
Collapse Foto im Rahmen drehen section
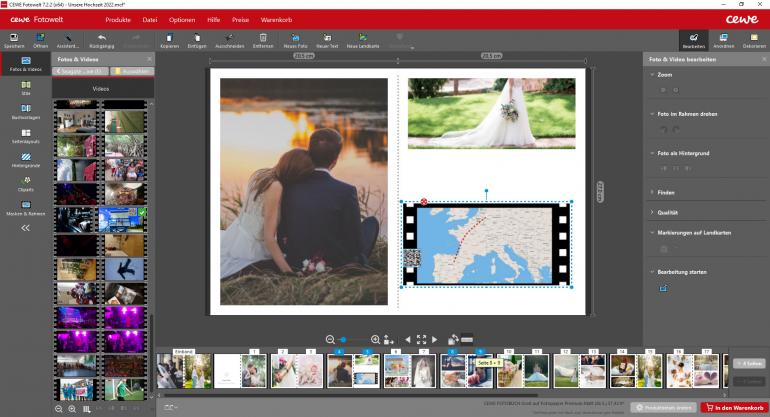click(652, 114)
